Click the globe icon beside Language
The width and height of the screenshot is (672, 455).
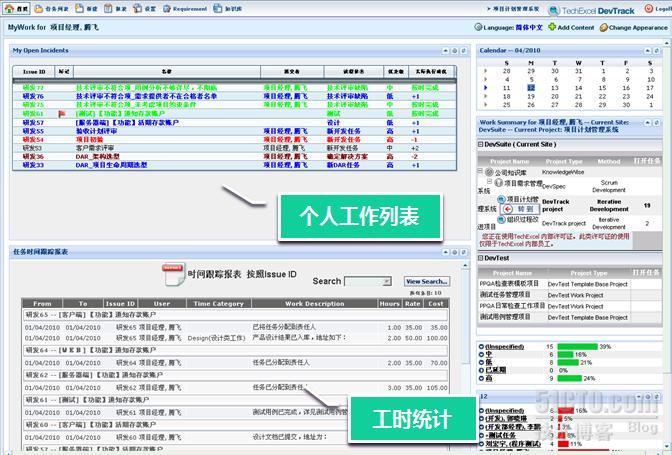pos(478,27)
